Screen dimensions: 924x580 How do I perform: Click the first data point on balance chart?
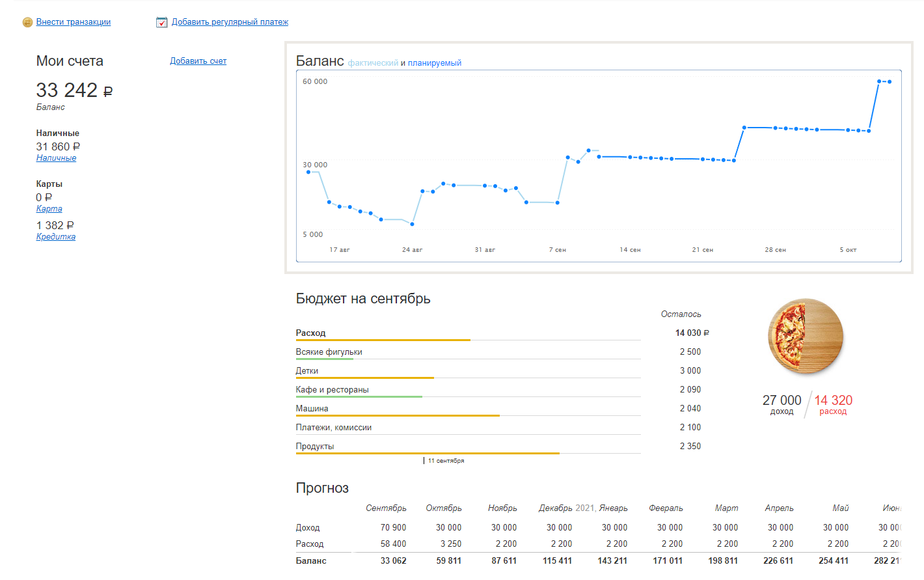pyautogui.click(x=308, y=172)
